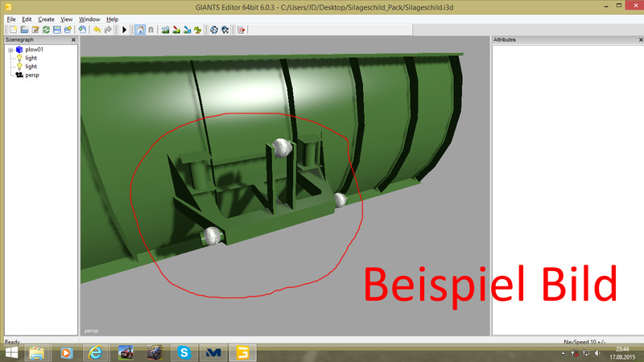Viewport: 644px width, 362px height.
Task: Open the Window menu
Action: (x=89, y=19)
